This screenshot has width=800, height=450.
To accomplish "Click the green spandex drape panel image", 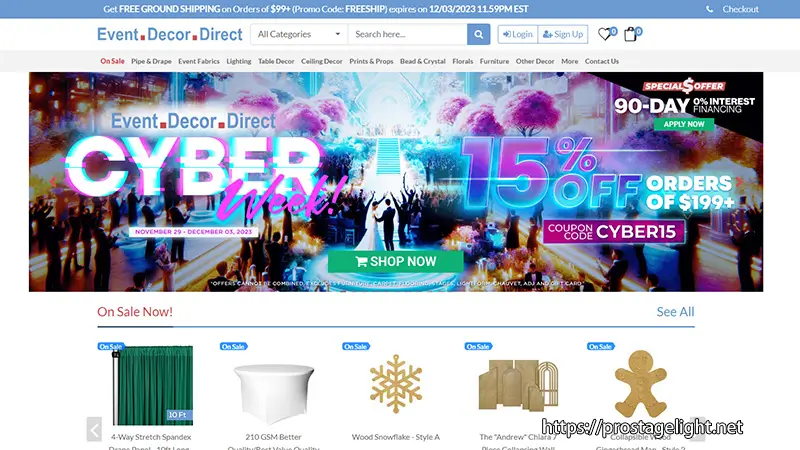I will point(152,385).
